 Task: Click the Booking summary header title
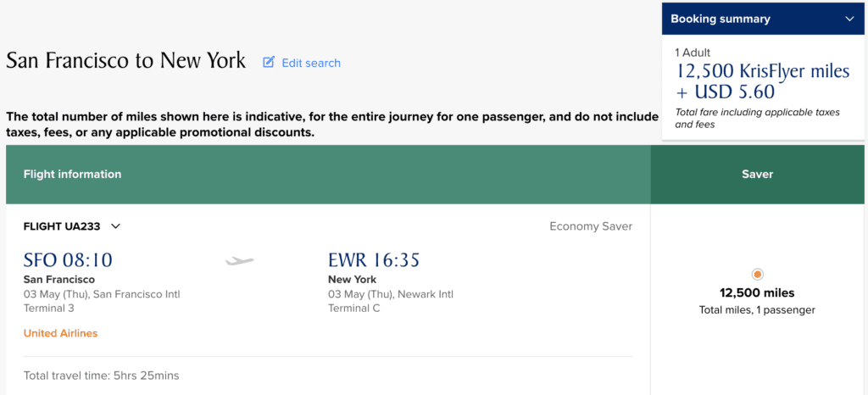(x=721, y=19)
